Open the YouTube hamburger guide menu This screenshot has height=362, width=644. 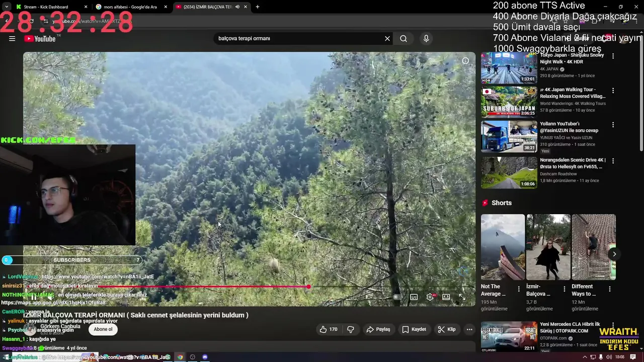12,39
